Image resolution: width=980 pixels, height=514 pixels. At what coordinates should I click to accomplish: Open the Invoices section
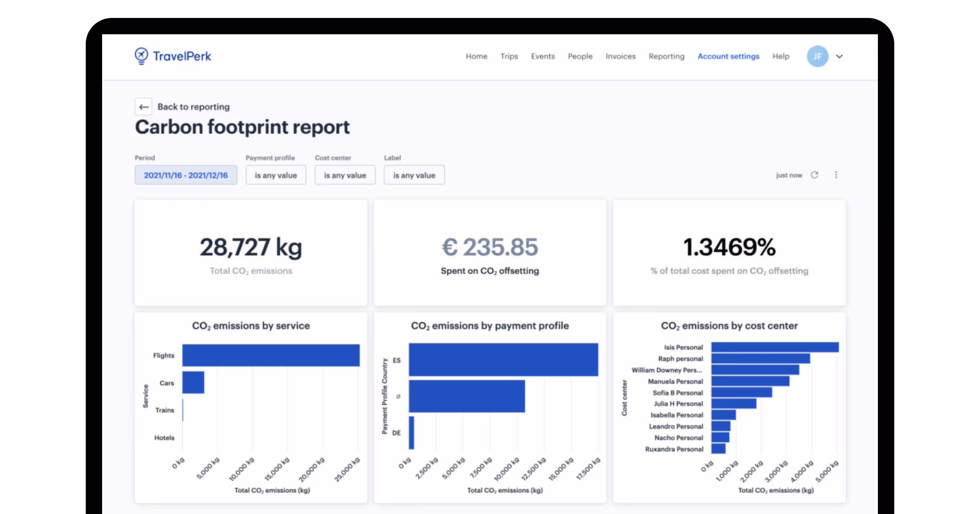pyautogui.click(x=620, y=56)
